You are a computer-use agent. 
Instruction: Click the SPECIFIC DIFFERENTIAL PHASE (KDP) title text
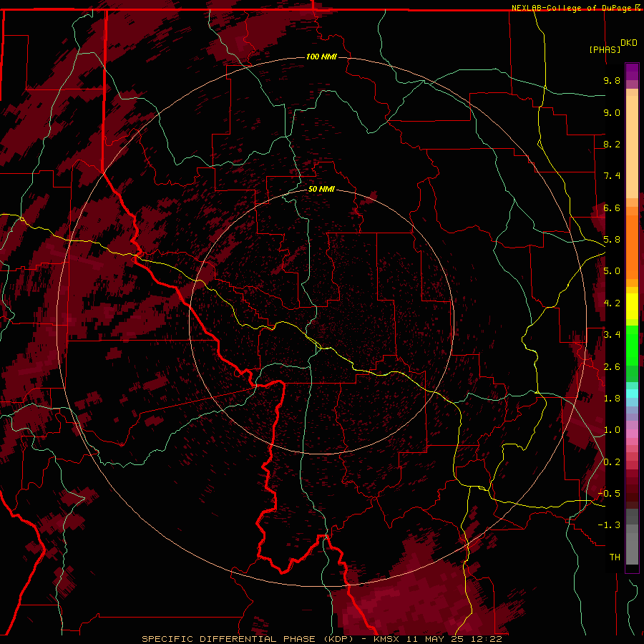click(248, 639)
